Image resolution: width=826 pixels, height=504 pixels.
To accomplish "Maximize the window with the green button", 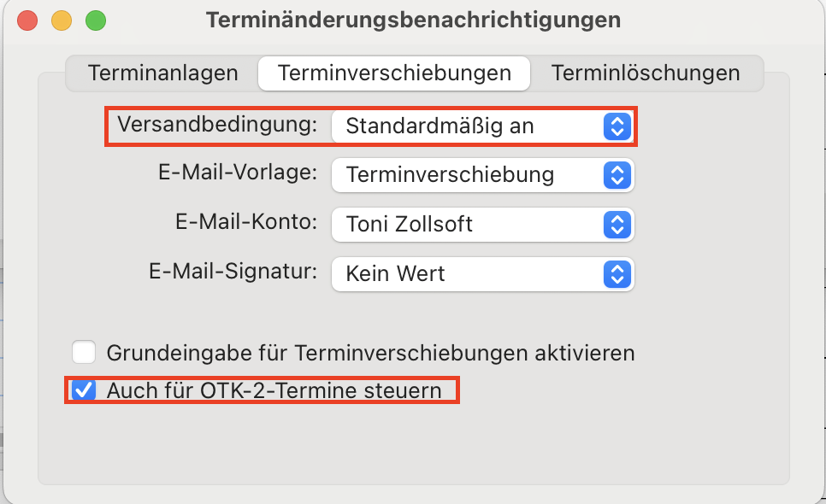I will [x=96, y=21].
